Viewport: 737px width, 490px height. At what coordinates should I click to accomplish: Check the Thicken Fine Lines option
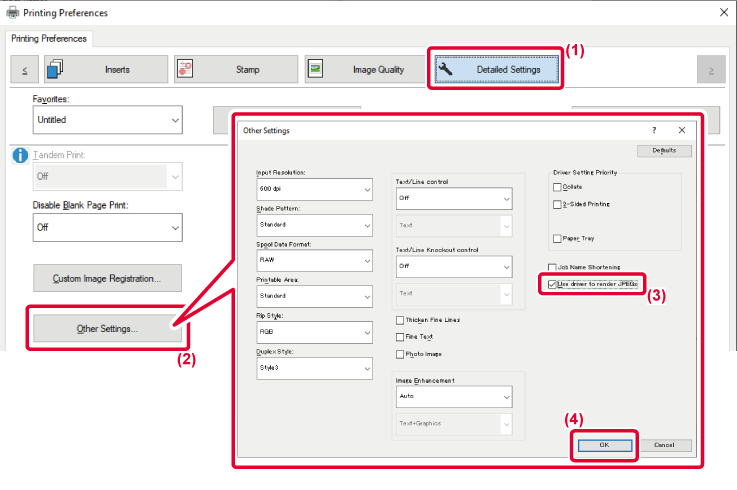[400, 320]
